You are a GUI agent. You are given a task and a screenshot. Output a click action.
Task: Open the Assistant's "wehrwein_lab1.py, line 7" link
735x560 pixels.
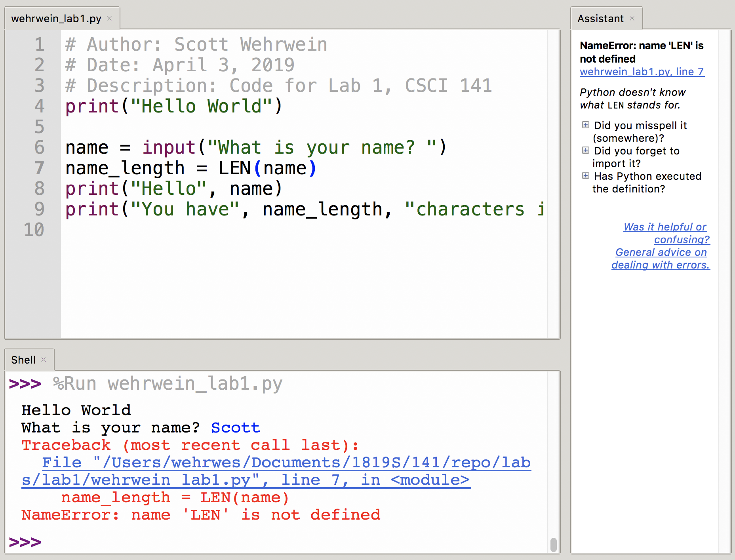click(642, 72)
